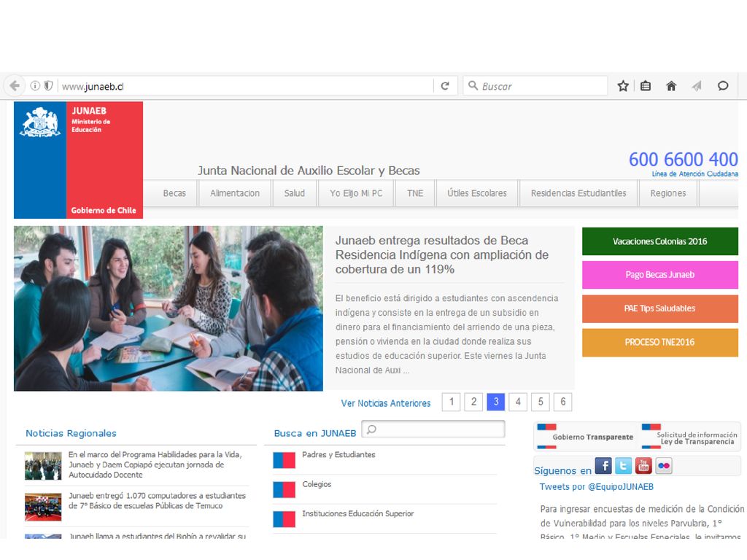This screenshot has height=560, width=747.
Task: Open Solicitud de información Ley de Transparencia
Action: pyautogui.click(x=689, y=436)
